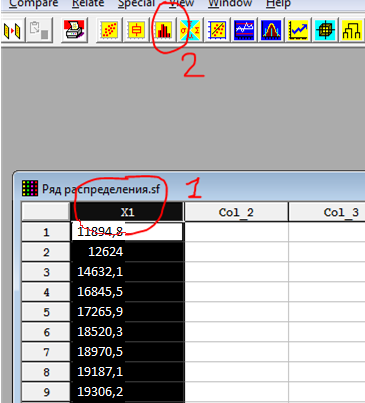This screenshot has width=365, height=403.
Task: Click the cell with value 18970,5
Action: pyautogui.click(x=127, y=352)
